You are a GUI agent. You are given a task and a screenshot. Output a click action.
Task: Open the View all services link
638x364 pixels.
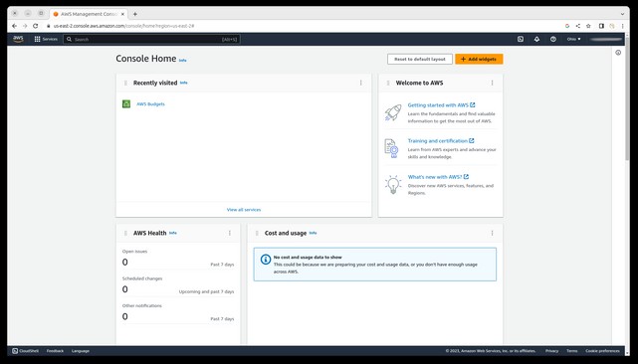tap(244, 210)
